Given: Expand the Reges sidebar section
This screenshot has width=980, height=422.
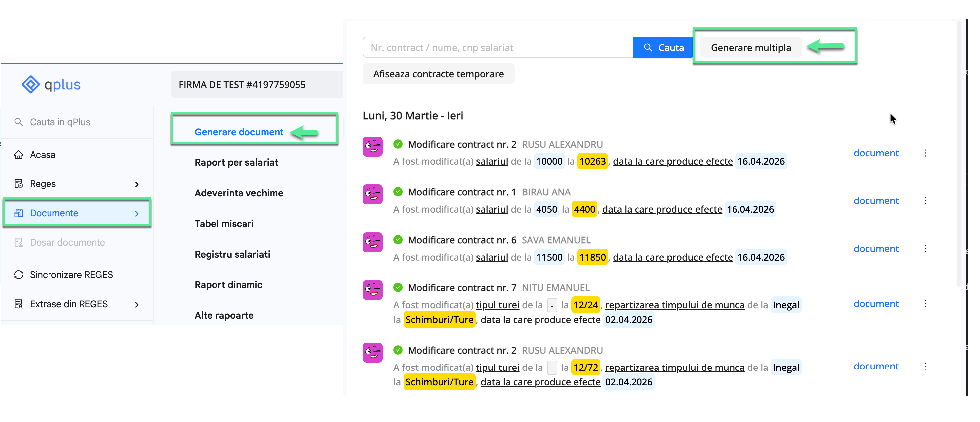Looking at the screenshot, I should tap(137, 184).
